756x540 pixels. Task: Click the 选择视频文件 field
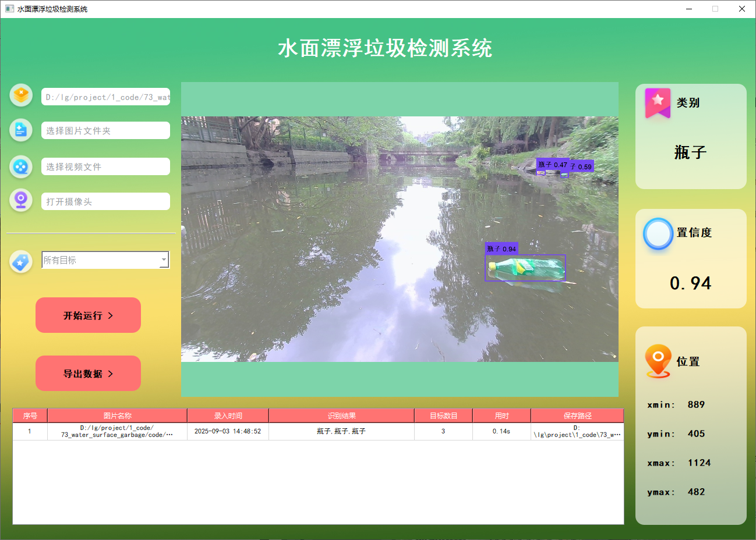(105, 166)
